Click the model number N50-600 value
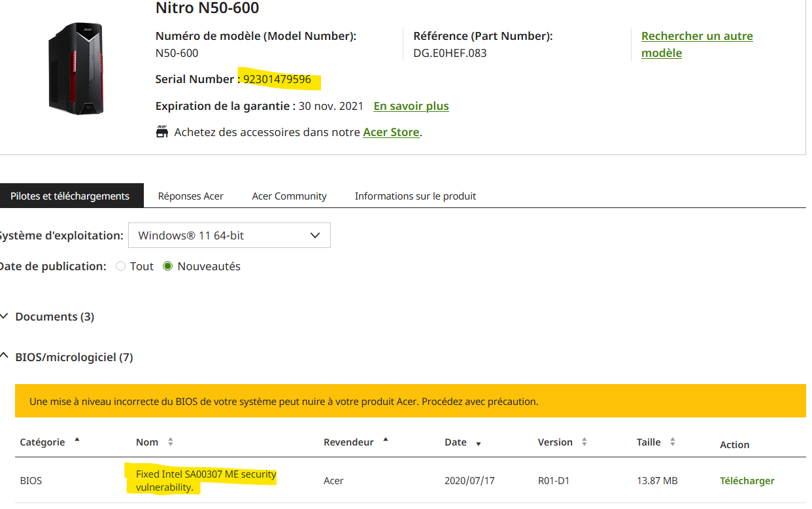This screenshot has height=509, width=812. coord(177,53)
